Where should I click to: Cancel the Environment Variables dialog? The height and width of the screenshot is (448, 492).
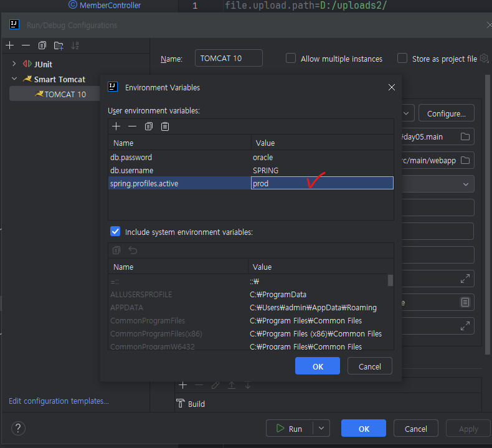click(x=370, y=366)
